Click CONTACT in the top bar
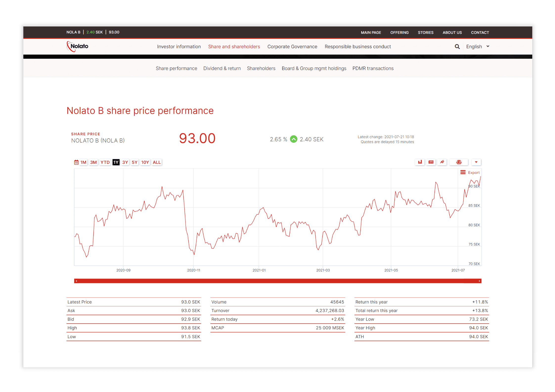Screen dimensions: 555x392 (480, 32)
